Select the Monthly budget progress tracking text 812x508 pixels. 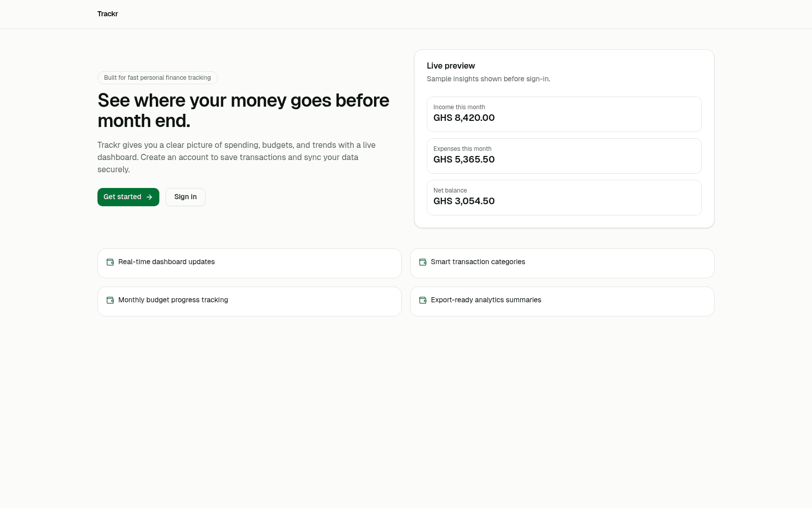[x=173, y=300]
